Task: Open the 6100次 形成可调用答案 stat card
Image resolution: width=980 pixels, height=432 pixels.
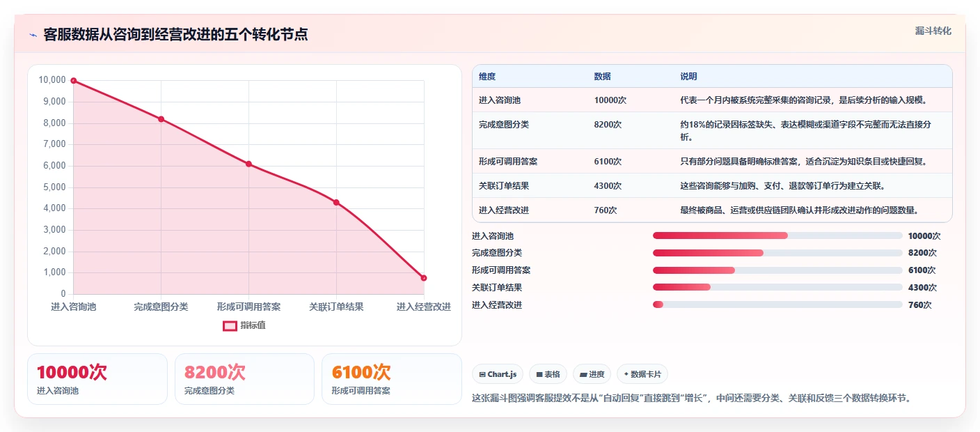Action: [x=392, y=379]
